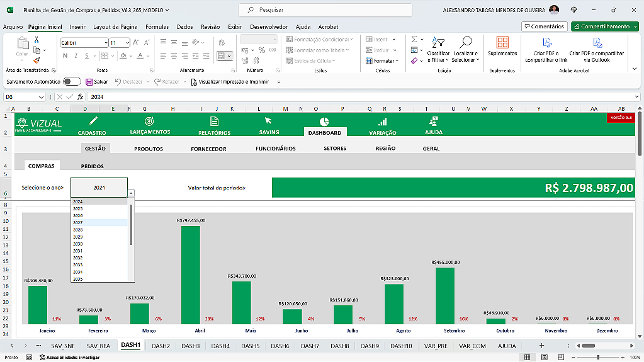Open Localizar e Selecionar magnifier
Image resolution: width=644 pixels, height=362 pixels.
click(465, 43)
